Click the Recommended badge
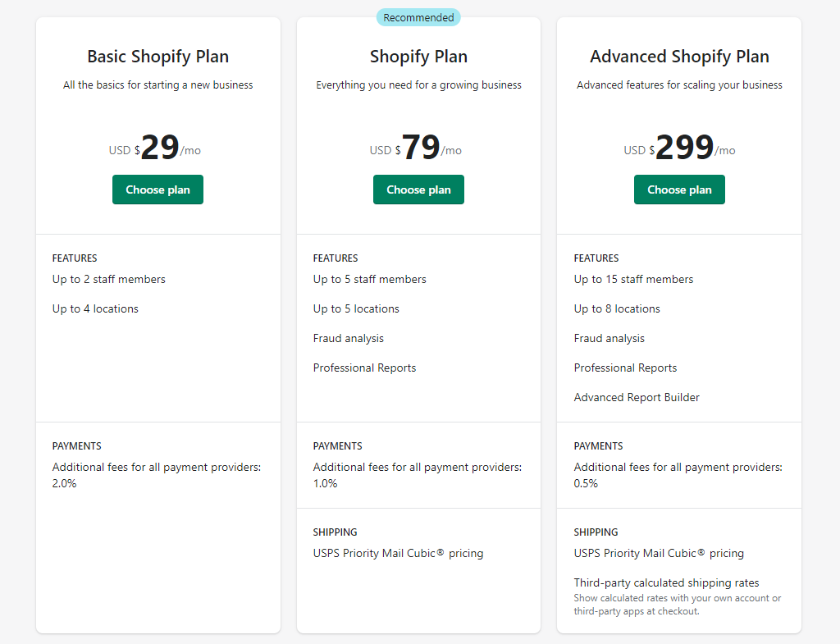The image size is (840, 644). (x=418, y=17)
